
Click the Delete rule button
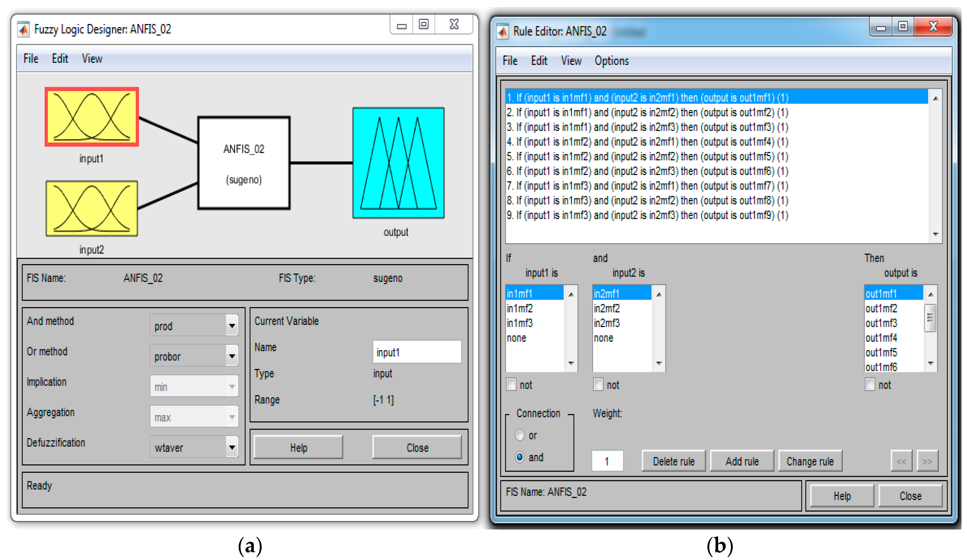674,461
